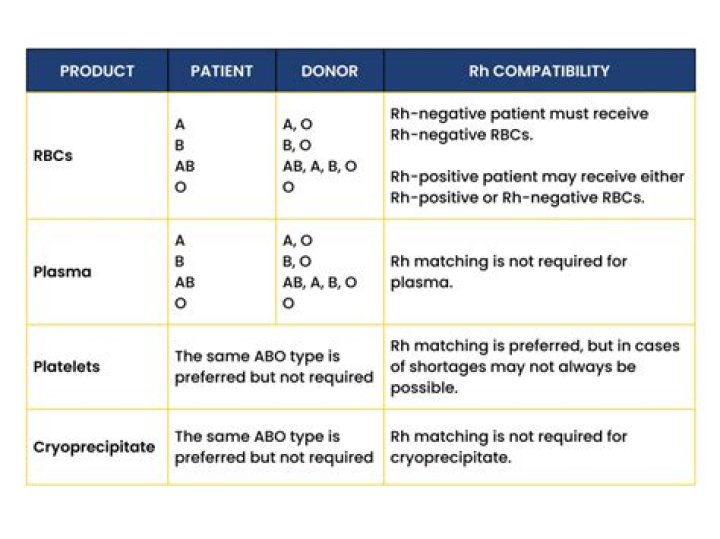This screenshot has width=720, height=539.
Task: Click donor 'A, O' in the RBCs row
Action: pos(297,125)
